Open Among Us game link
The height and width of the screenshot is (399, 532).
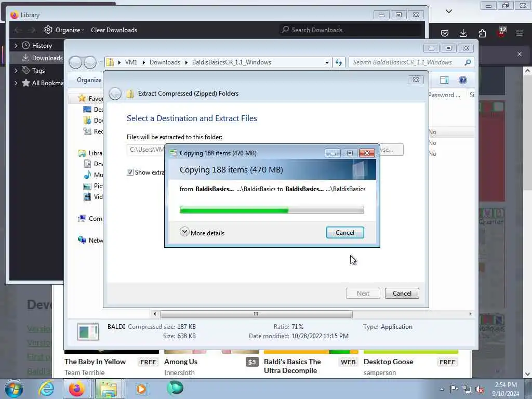180,362
